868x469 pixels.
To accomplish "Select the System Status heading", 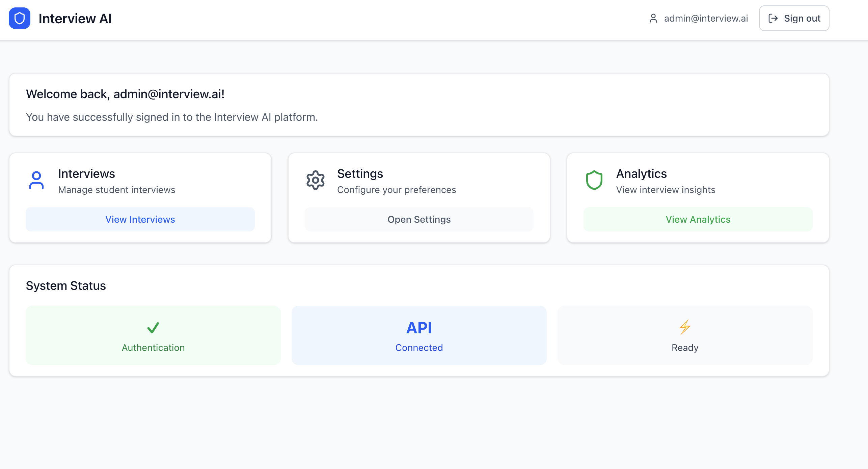I will 66,285.
